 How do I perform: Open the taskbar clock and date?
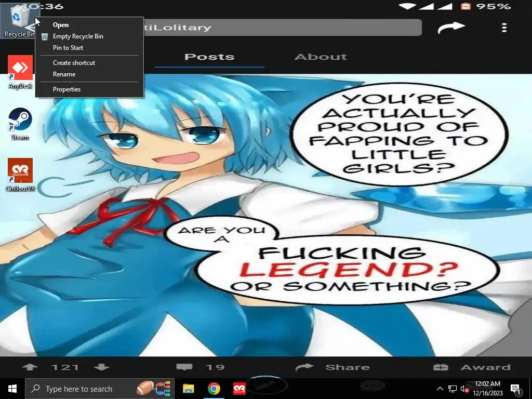pyautogui.click(x=487, y=389)
